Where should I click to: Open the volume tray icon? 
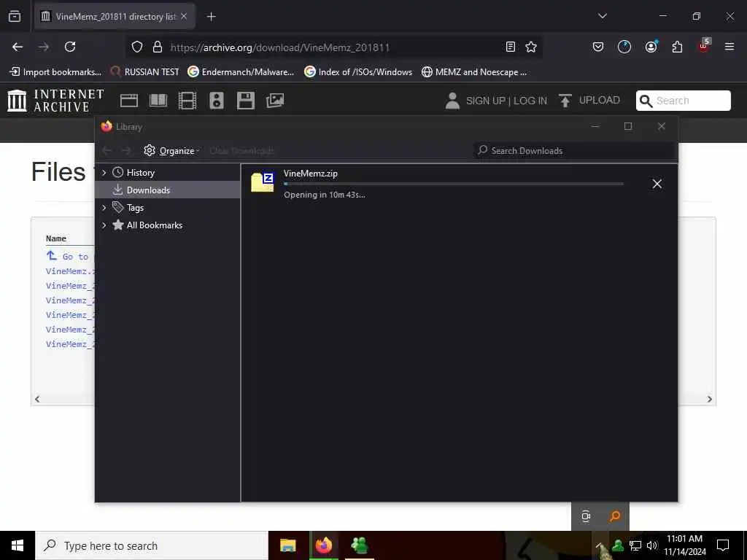coord(652,545)
